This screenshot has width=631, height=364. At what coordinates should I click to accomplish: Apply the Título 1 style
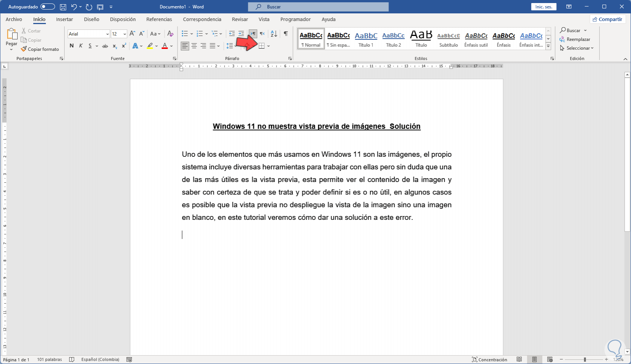click(366, 39)
